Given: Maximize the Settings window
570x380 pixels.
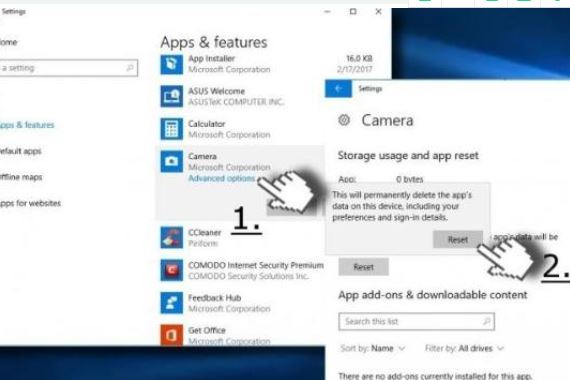Looking at the screenshot, I should tap(353, 12).
